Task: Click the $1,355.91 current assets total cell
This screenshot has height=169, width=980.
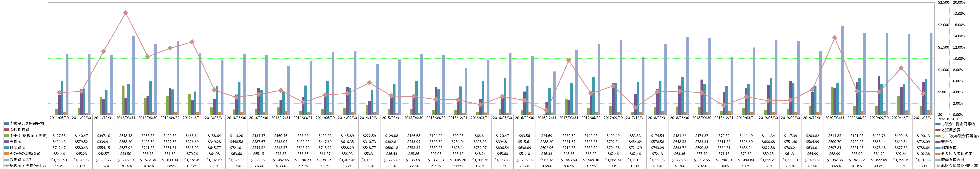Action: coord(59,160)
